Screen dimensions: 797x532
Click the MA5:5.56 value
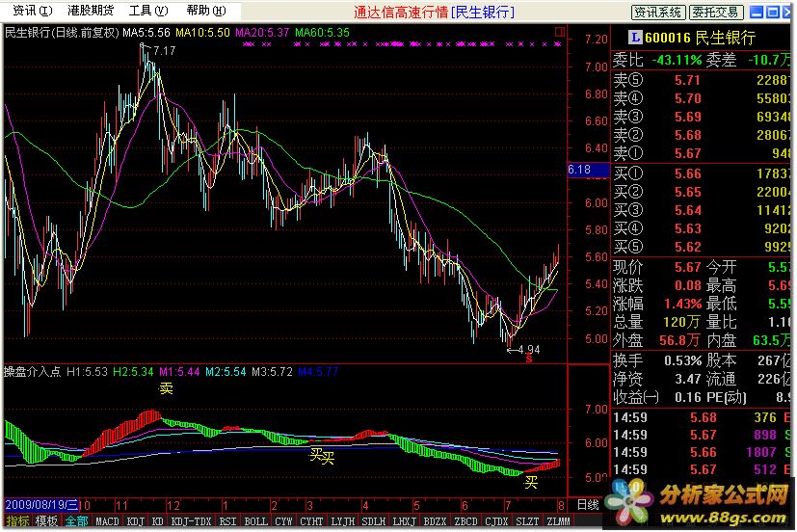coord(146,33)
